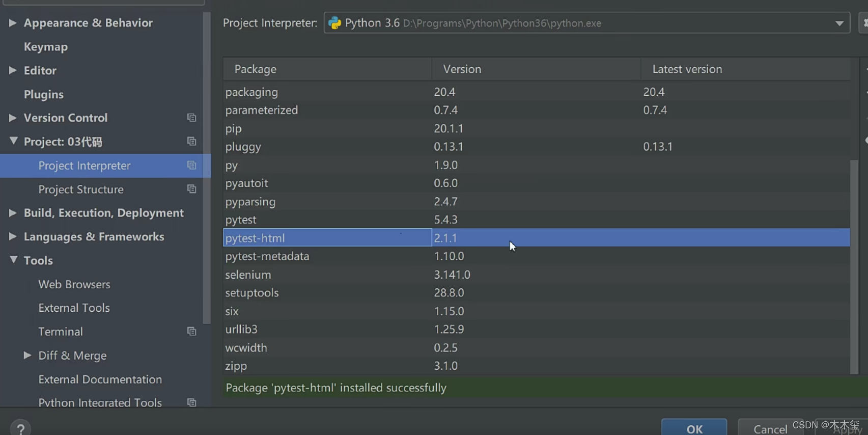Click the copy icon beside Python Integrated Tools
The height and width of the screenshot is (435, 868).
point(191,402)
